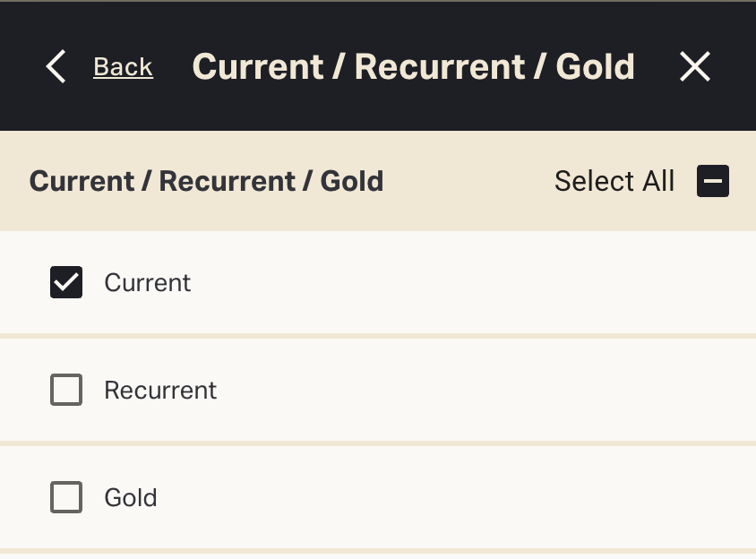Choose the Gold option label
Image resolution: width=756 pixels, height=559 pixels.
click(131, 497)
